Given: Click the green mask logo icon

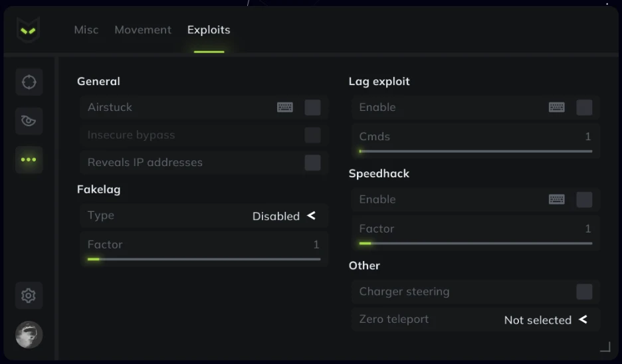Looking at the screenshot, I should [x=28, y=30].
